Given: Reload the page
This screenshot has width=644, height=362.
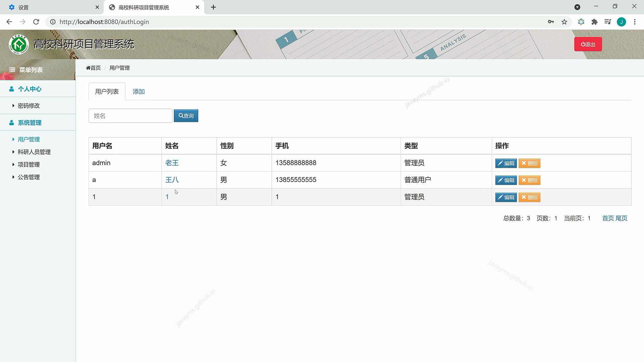Looking at the screenshot, I should (36, 22).
